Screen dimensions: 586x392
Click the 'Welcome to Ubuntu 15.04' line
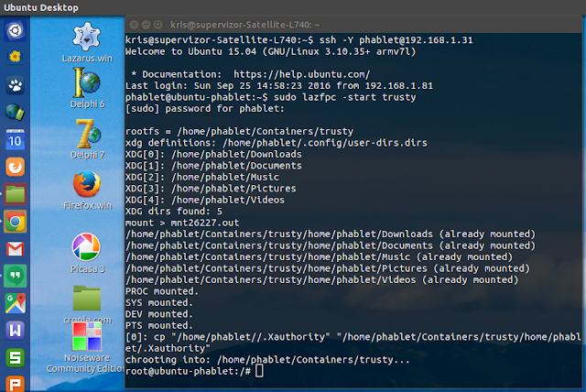(271, 51)
